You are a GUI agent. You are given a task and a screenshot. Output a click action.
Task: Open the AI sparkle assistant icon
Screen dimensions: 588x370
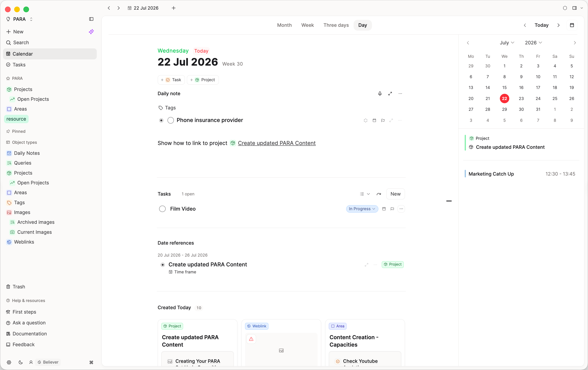(x=91, y=32)
